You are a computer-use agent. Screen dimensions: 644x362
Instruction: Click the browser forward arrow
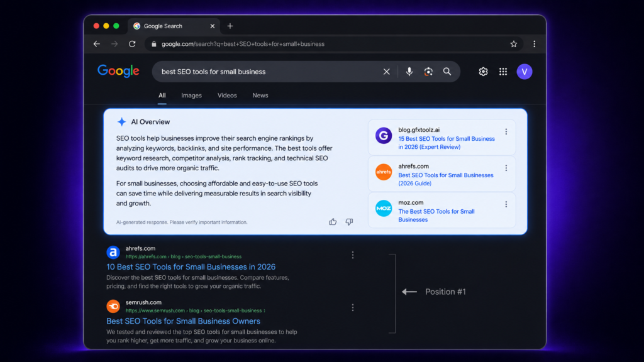coord(114,44)
